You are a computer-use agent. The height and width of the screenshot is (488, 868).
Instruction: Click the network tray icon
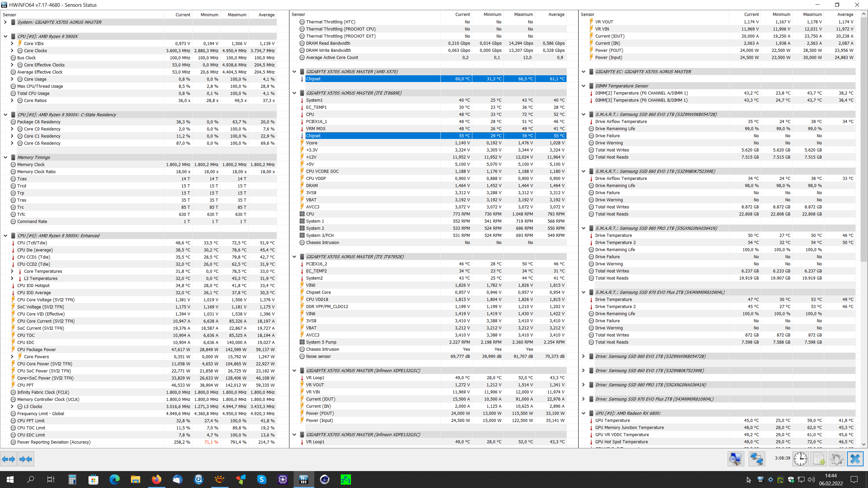tap(801, 480)
